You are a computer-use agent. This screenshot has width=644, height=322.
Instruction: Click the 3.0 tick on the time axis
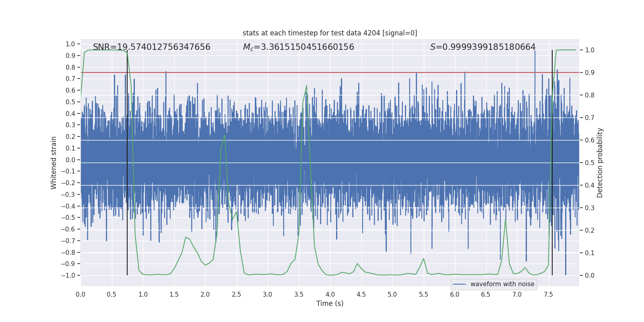pyautogui.click(x=268, y=294)
